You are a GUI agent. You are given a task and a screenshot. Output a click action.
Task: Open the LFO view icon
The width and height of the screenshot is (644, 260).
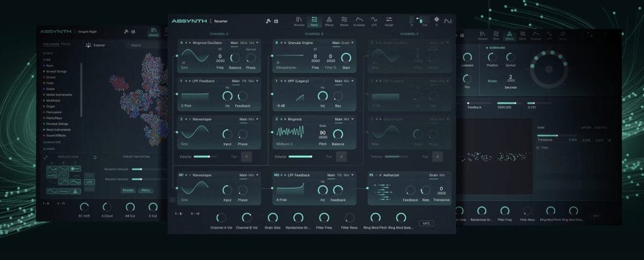(x=374, y=21)
